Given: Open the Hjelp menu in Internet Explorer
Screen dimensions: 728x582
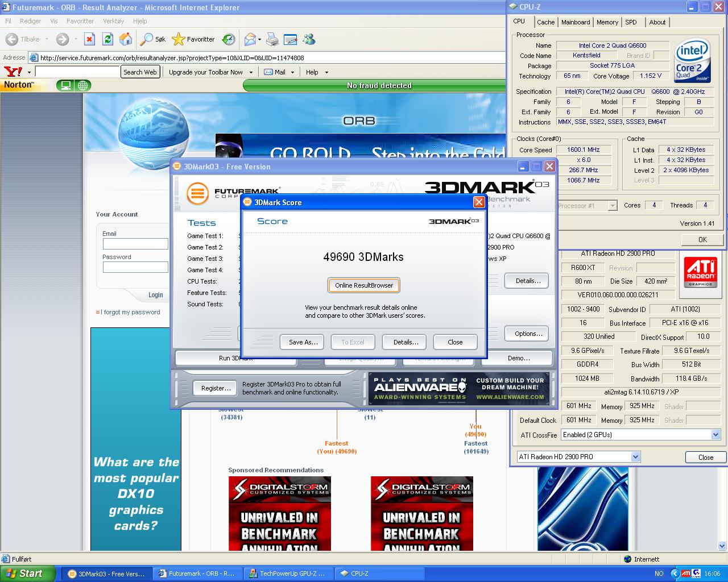Looking at the screenshot, I should (140, 21).
